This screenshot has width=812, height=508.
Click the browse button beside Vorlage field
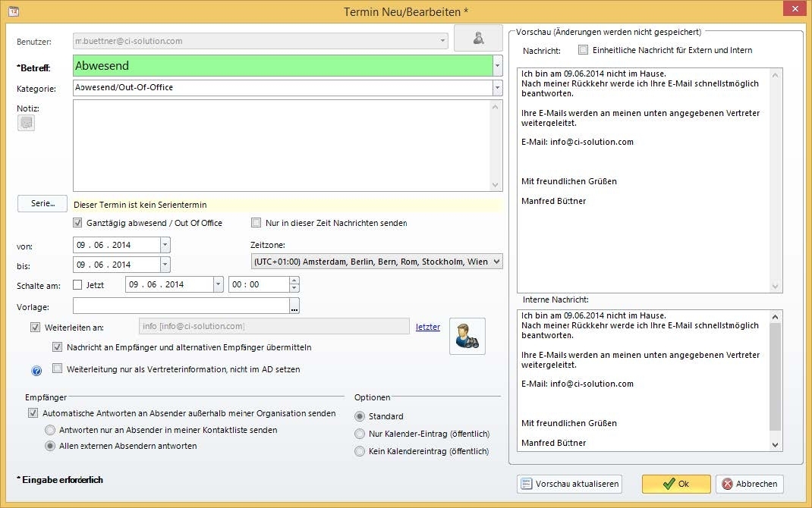point(294,306)
